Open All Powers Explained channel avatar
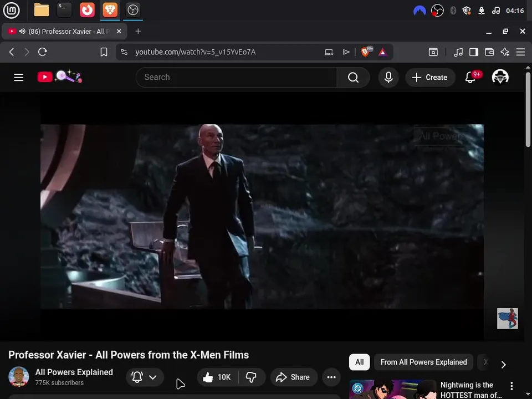The height and width of the screenshot is (399, 532). (x=19, y=377)
